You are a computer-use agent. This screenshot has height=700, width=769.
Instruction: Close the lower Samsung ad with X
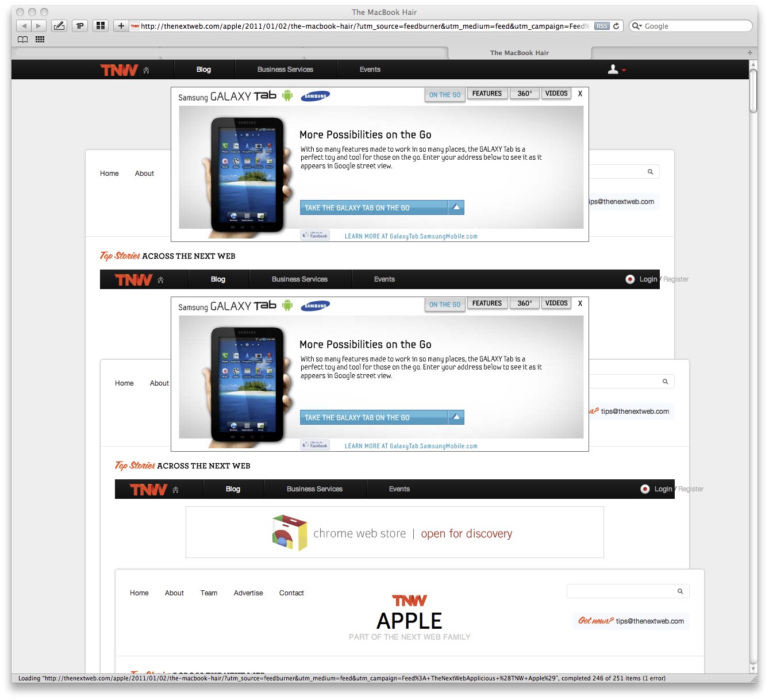coord(580,303)
